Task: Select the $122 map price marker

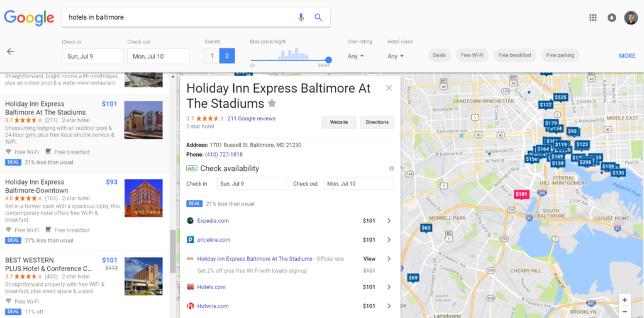Action: pos(546,105)
